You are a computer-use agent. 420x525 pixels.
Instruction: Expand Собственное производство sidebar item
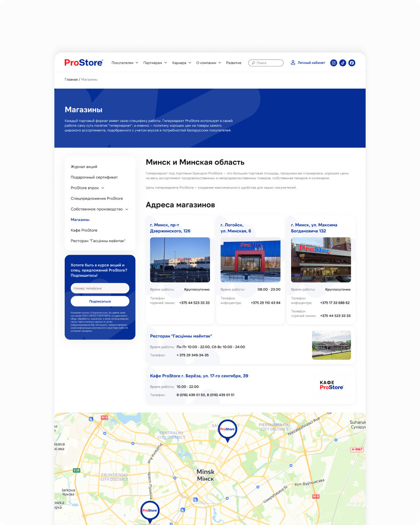coord(99,209)
